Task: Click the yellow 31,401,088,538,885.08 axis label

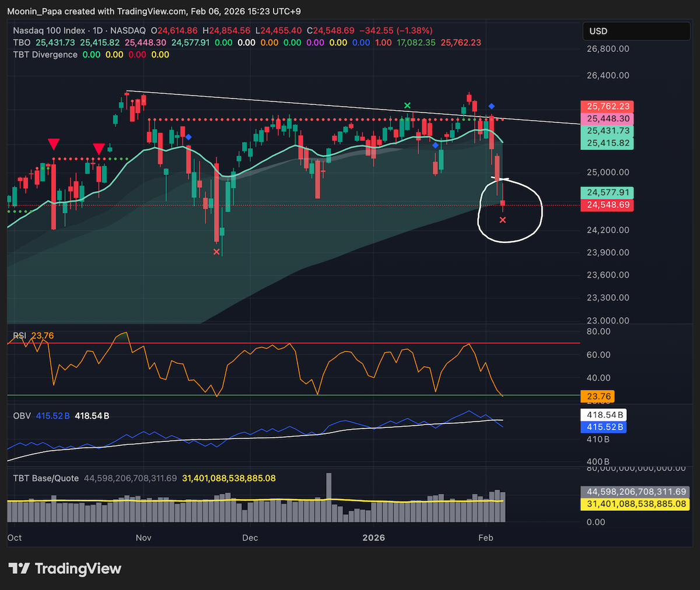Action: tap(636, 504)
